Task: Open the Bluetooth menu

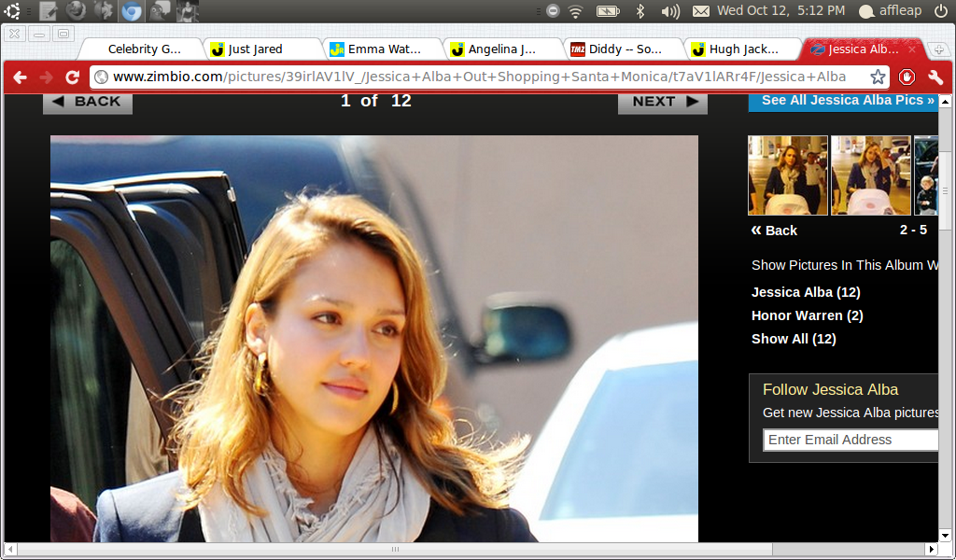Action: tap(640, 11)
